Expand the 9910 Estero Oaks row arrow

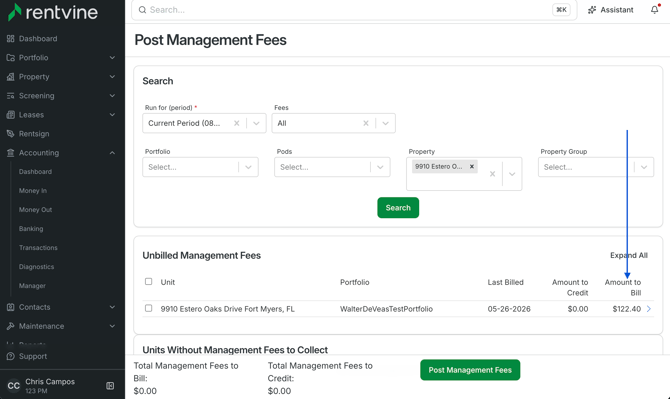coord(649,309)
